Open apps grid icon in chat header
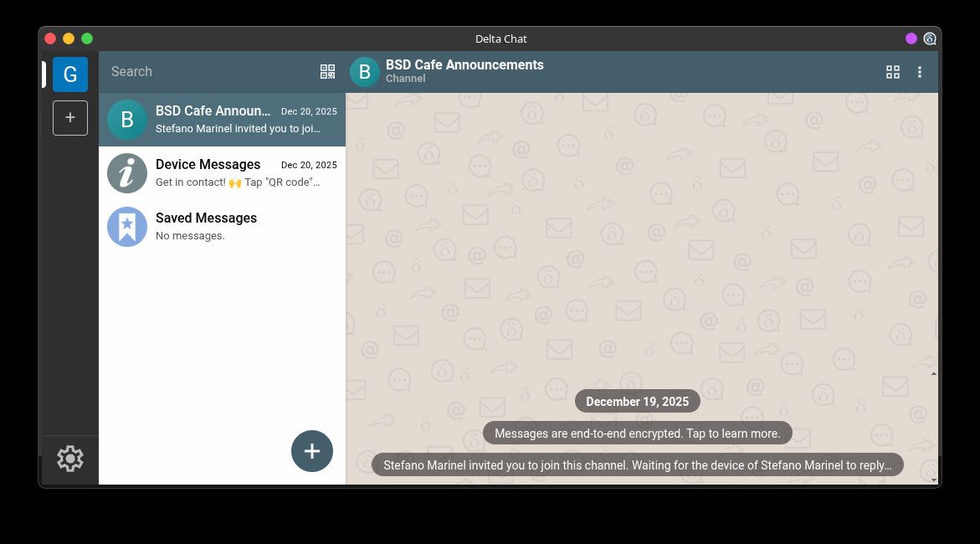Image resolution: width=980 pixels, height=544 pixels. [892, 72]
